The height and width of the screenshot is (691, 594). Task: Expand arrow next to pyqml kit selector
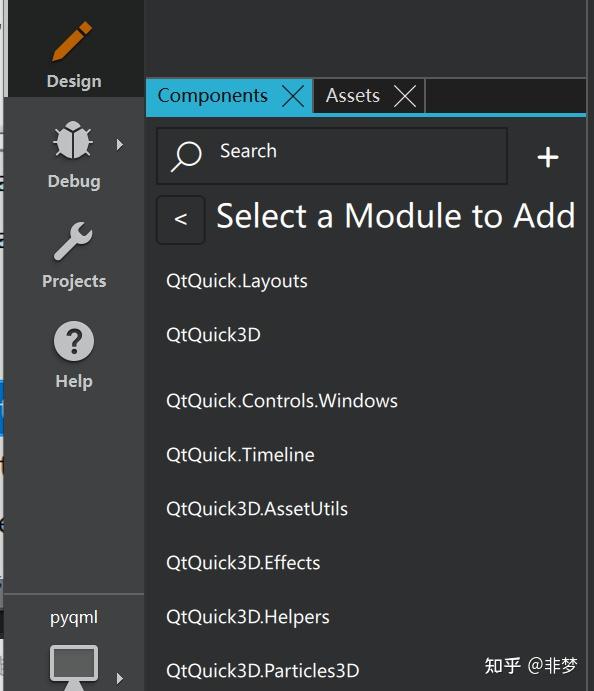(x=119, y=678)
